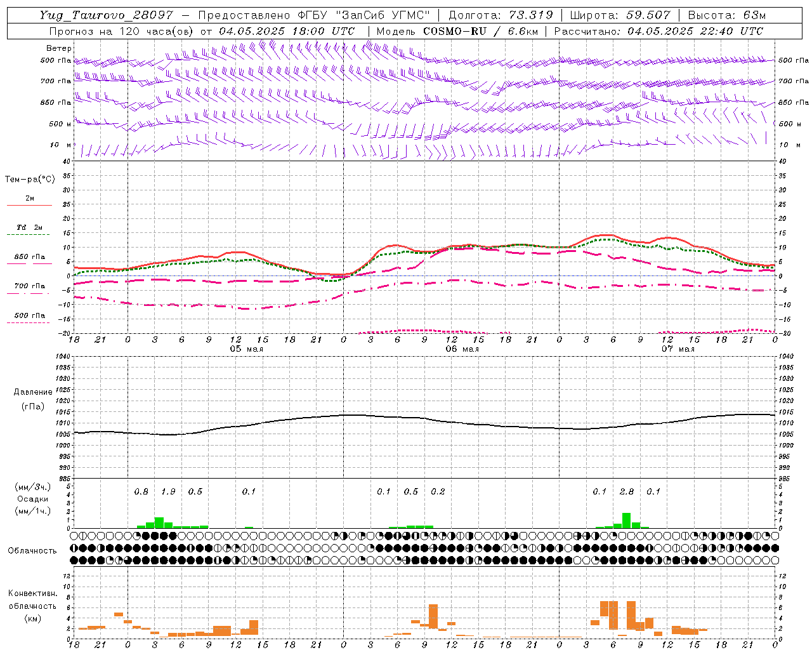The height and width of the screenshot is (650, 812).
Task: Click the 500 гПа temperature legend dashed line
Action: tap(29, 323)
